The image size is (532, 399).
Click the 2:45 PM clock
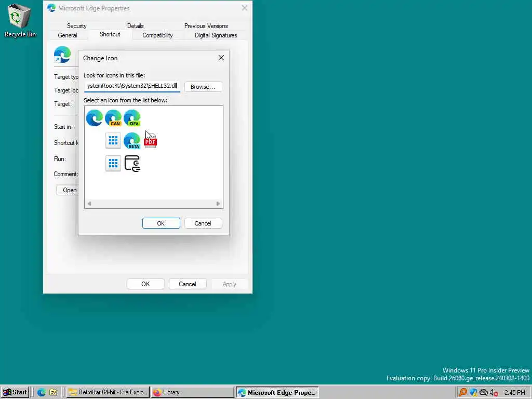(514, 393)
